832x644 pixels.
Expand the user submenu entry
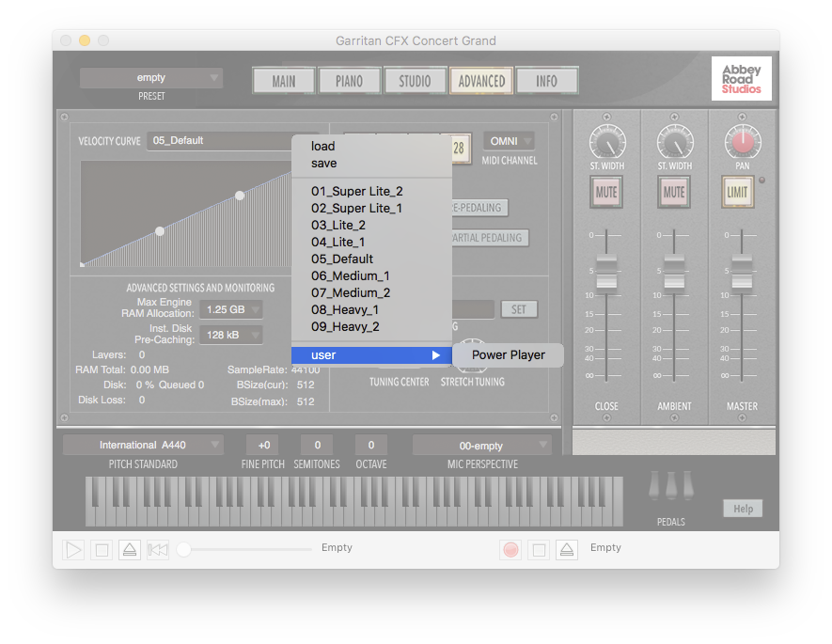(371, 354)
